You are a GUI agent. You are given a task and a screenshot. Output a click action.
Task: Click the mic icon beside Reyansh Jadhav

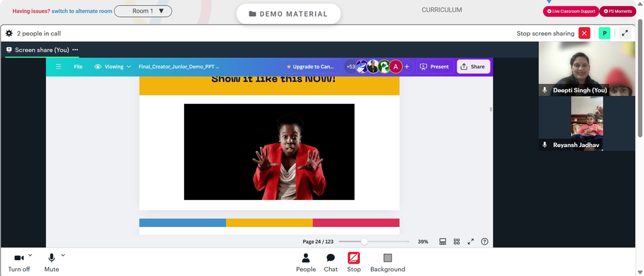tap(545, 145)
